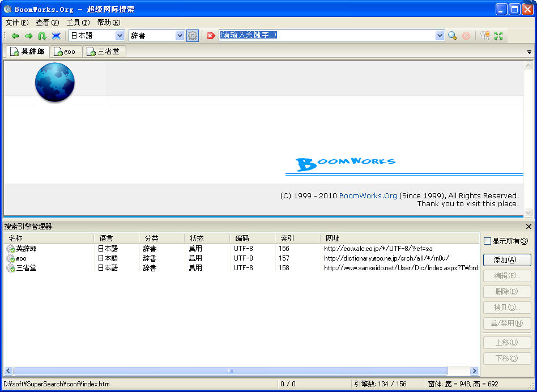
Task: Clear keyword with the red delete icon
Action: click(211, 36)
